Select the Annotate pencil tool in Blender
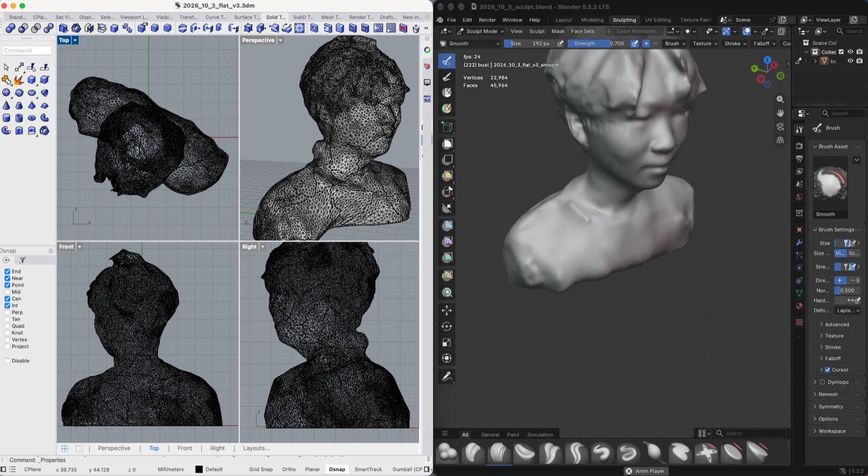This screenshot has width=868, height=476. pos(446,376)
